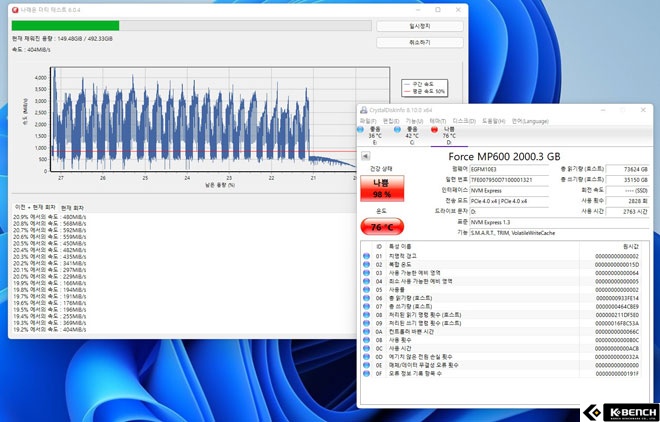Click the red 76 °C temperature button
This screenshot has height=422, width=660.
click(x=382, y=227)
